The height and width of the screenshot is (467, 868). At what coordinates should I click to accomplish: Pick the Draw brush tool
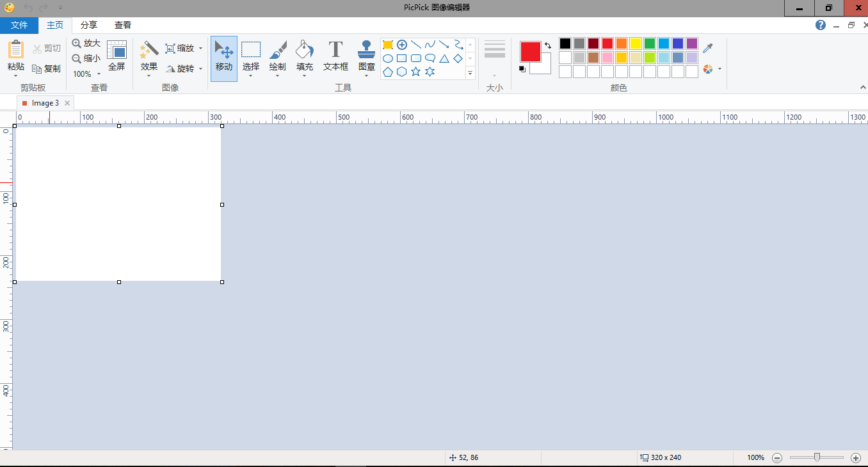point(278,58)
